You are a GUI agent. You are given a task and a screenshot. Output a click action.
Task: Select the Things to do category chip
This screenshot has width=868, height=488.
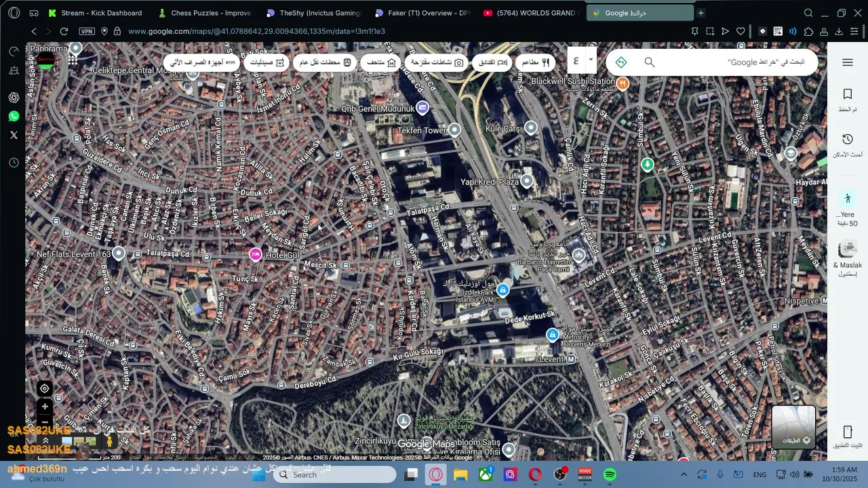pos(436,62)
